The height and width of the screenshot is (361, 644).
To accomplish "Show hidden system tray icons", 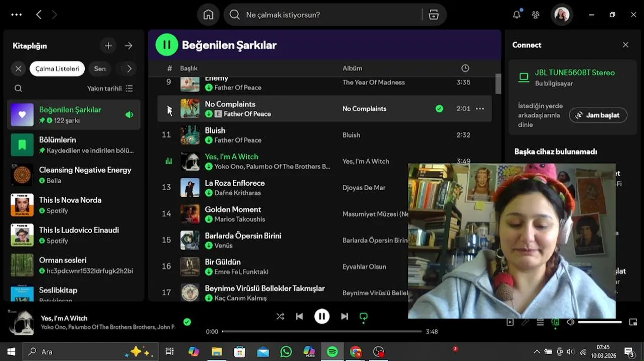I will pyautogui.click(x=536, y=352).
